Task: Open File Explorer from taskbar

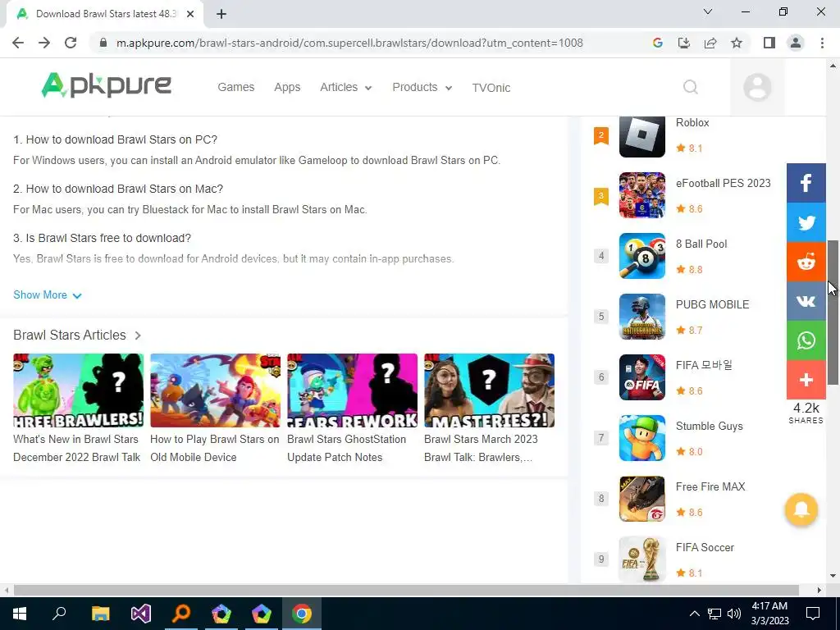Action: 100,614
